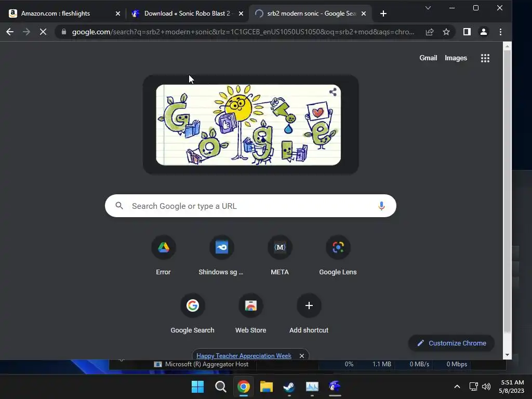This screenshot has width=532, height=399.
Task: Go back using the browser back arrow
Action: 10,32
